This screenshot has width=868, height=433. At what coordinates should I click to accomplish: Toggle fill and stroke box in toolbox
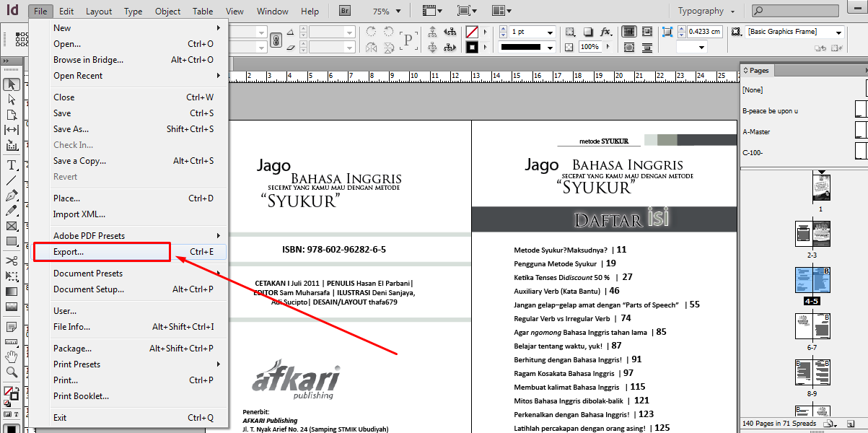tap(10, 394)
